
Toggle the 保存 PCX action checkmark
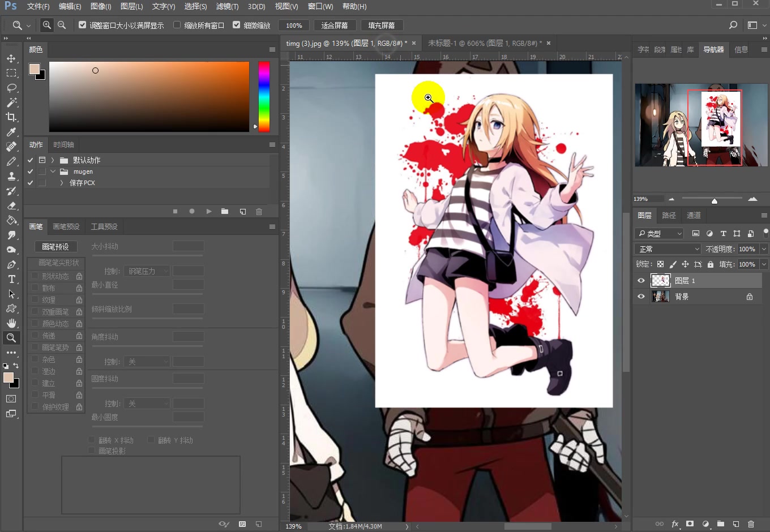[31, 183]
